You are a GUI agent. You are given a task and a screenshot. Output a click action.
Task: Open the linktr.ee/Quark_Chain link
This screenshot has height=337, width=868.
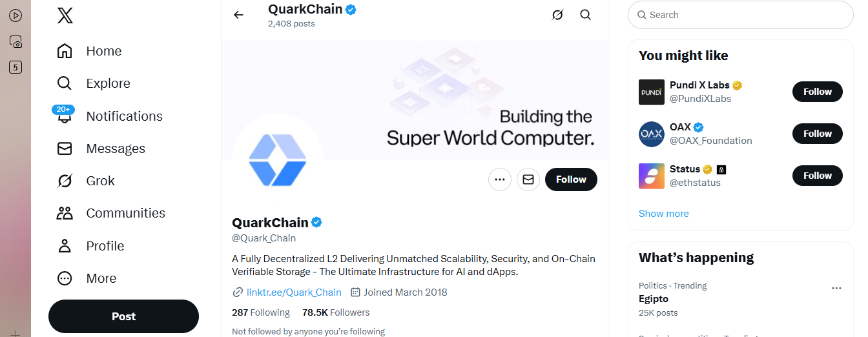294,292
